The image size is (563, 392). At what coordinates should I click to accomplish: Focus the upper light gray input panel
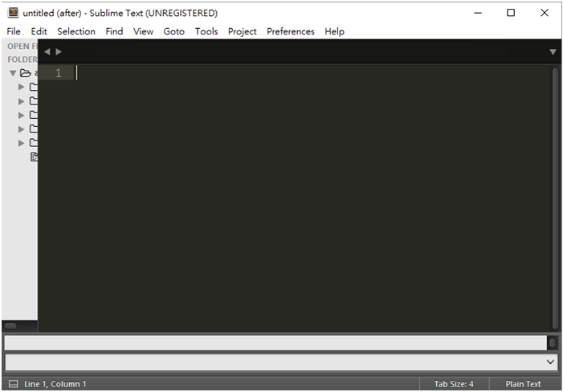275,343
